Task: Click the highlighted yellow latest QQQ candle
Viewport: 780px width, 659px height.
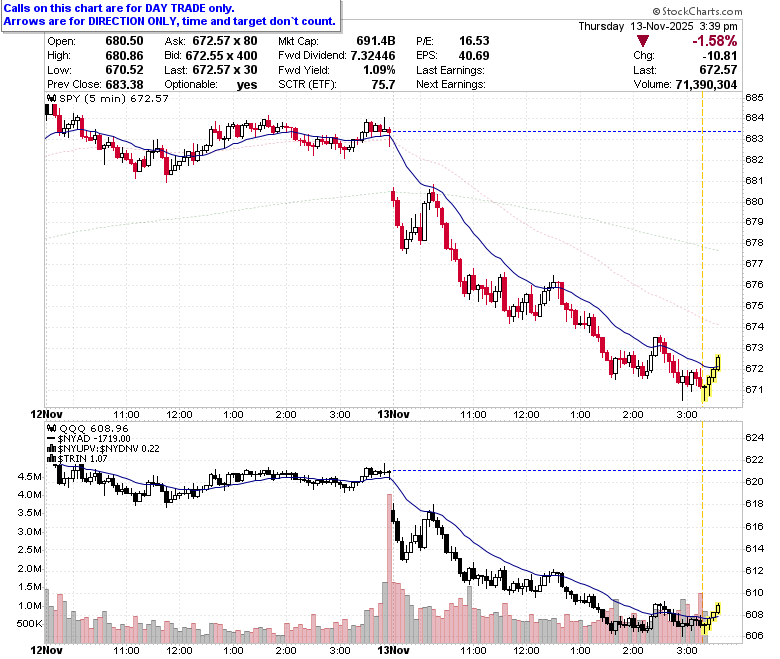Action: 718,608
